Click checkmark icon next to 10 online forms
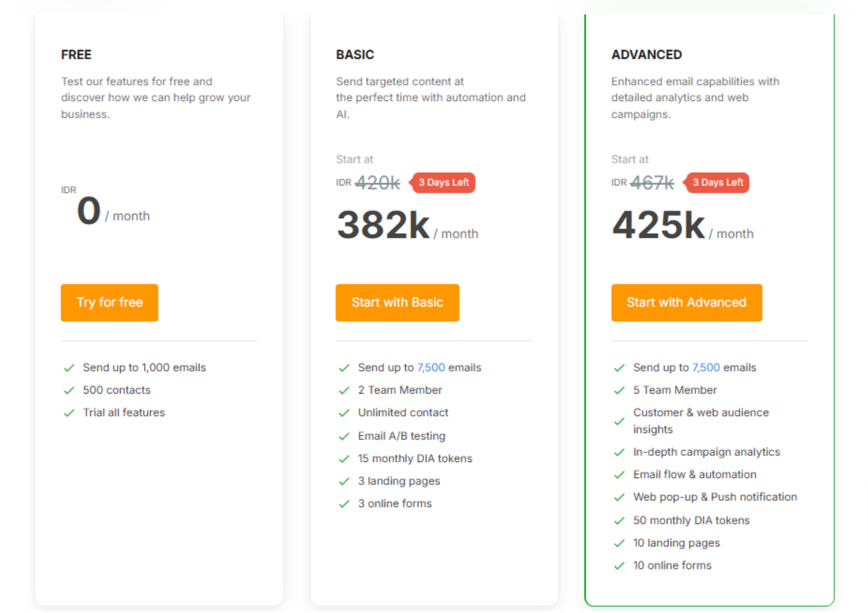 coord(619,566)
